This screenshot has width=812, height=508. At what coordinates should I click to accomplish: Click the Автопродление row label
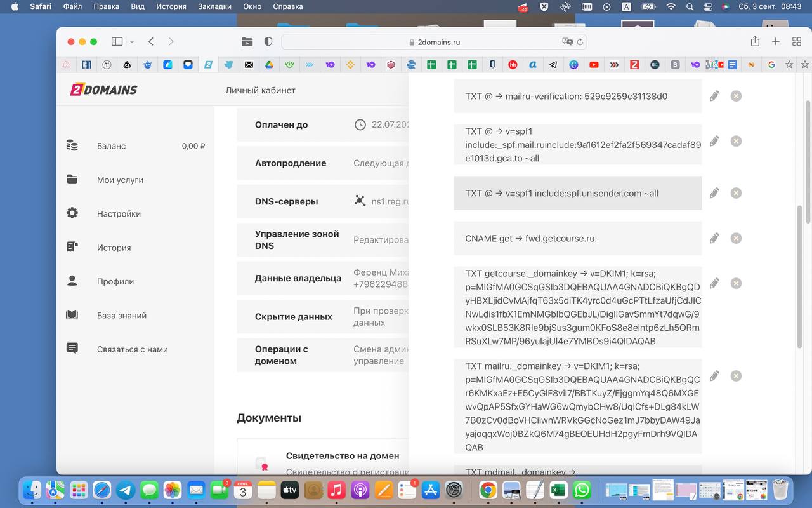tap(291, 163)
